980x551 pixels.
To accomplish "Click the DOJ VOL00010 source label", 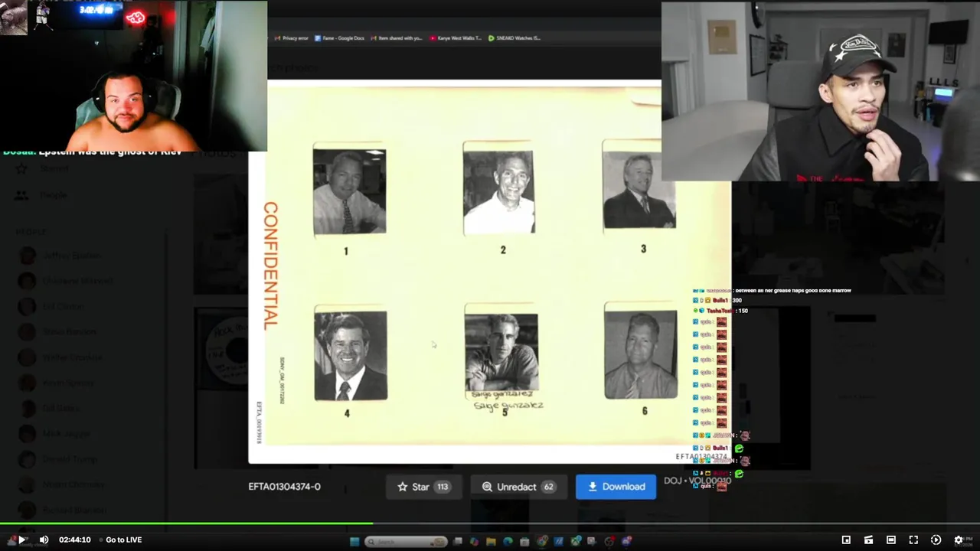I will 697,481.
